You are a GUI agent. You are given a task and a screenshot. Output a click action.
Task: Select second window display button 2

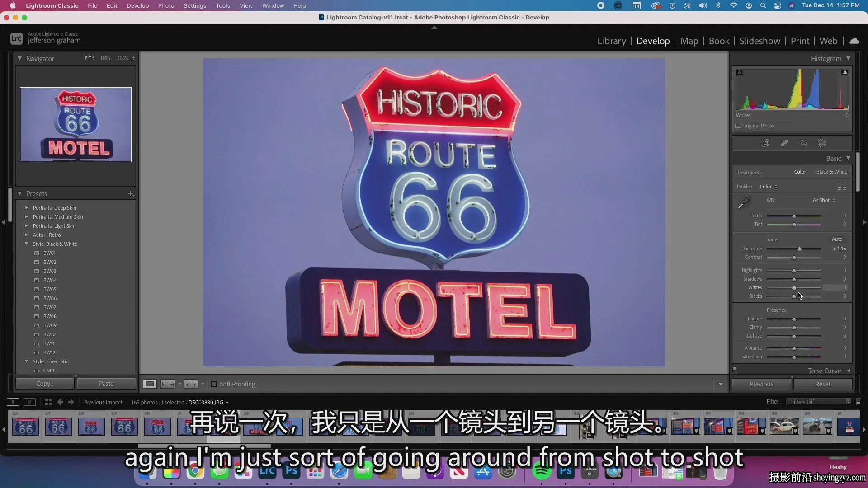point(29,402)
